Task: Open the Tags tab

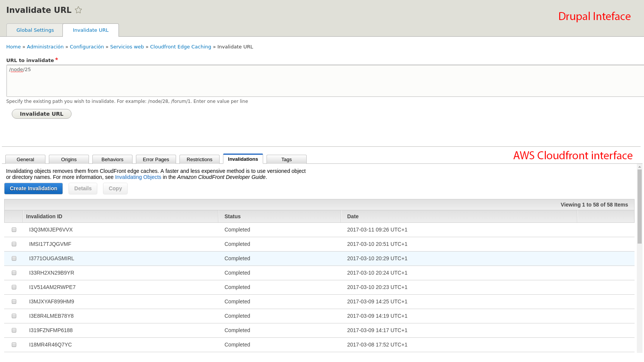Action: (x=287, y=160)
